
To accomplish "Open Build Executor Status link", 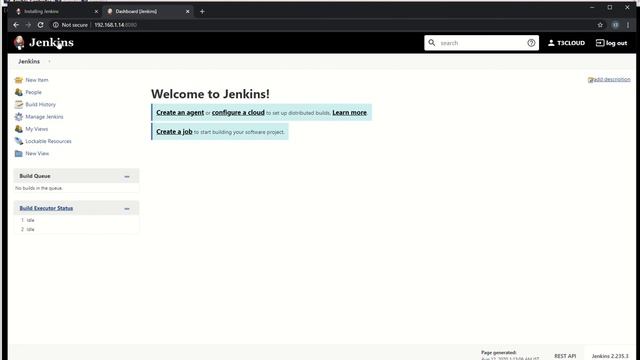I will (46, 208).
